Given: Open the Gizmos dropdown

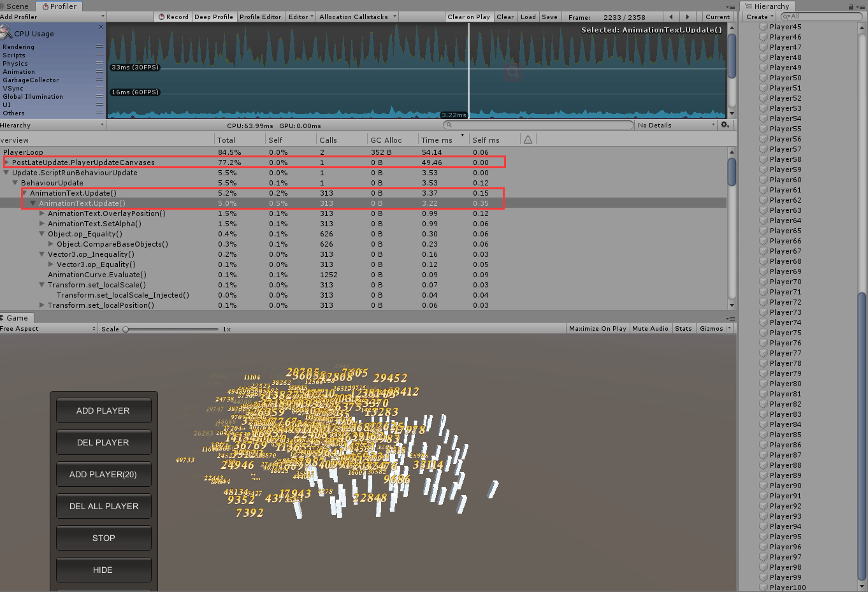Looking at the screenshot, I should click(714, 329).
